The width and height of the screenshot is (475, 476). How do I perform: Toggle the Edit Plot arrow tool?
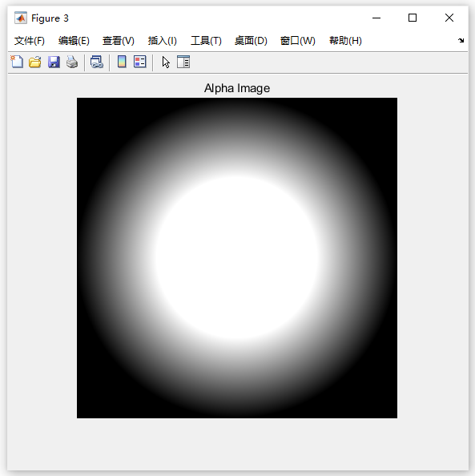tap(166, 62)
